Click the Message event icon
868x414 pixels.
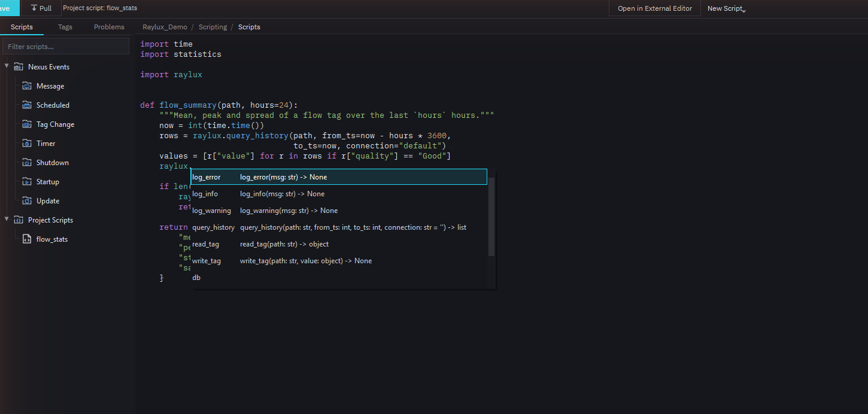26,86
